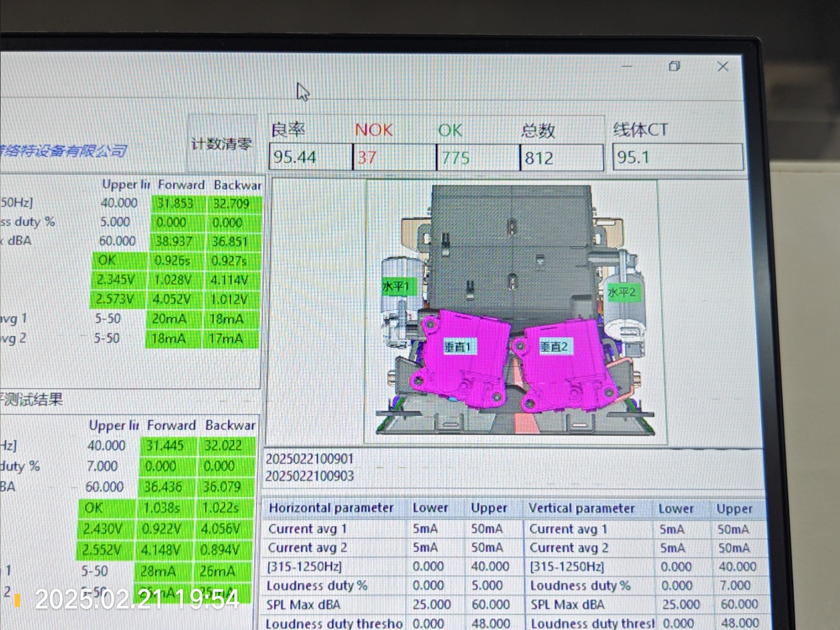Viewport: 840px width, 630px height.
Task: Select log entry 2025022100901
Action: (309, 459)
